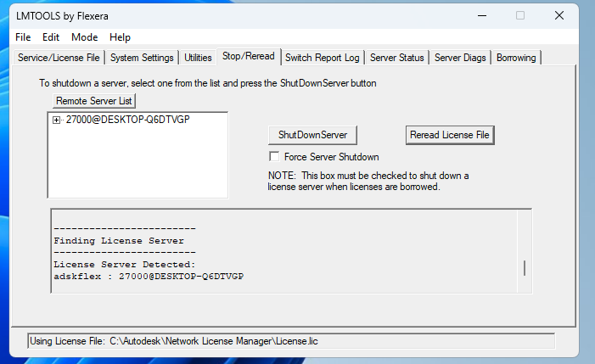The height and width of the screenshot is (364, 595).
Task: Switch to the System Settings tab
Action: 142,58
